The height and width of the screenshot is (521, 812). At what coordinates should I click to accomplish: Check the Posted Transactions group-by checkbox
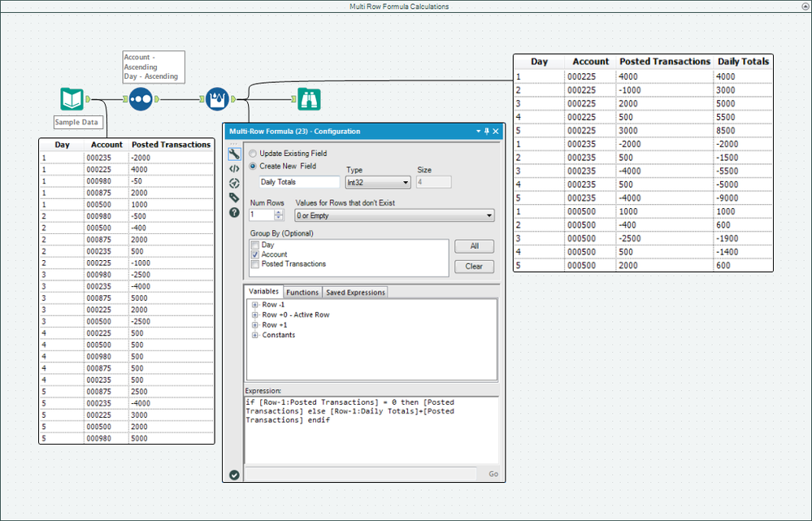click(x=255, y=264)
